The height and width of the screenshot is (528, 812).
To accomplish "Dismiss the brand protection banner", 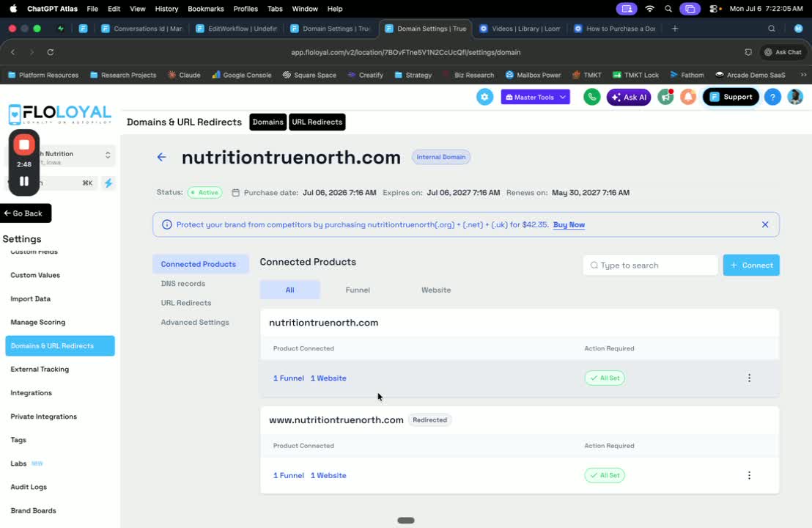I will [765, 224].
